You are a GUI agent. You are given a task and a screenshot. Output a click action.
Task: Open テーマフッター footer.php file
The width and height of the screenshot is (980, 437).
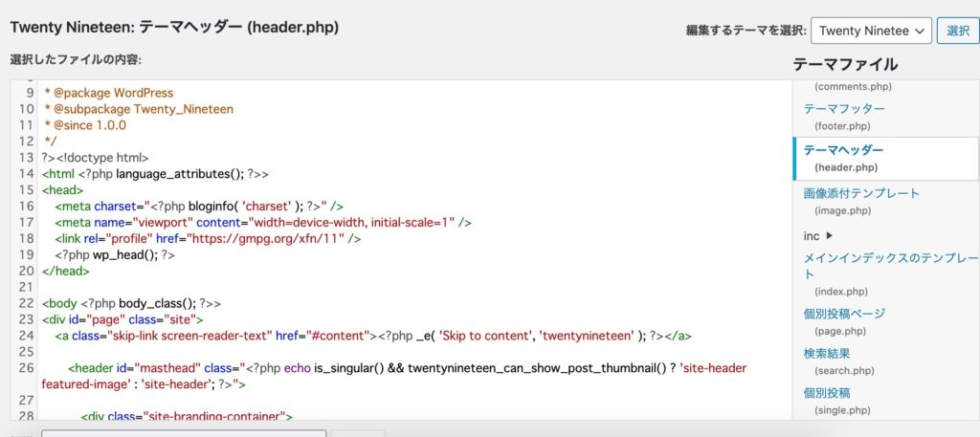pos(844,109)
